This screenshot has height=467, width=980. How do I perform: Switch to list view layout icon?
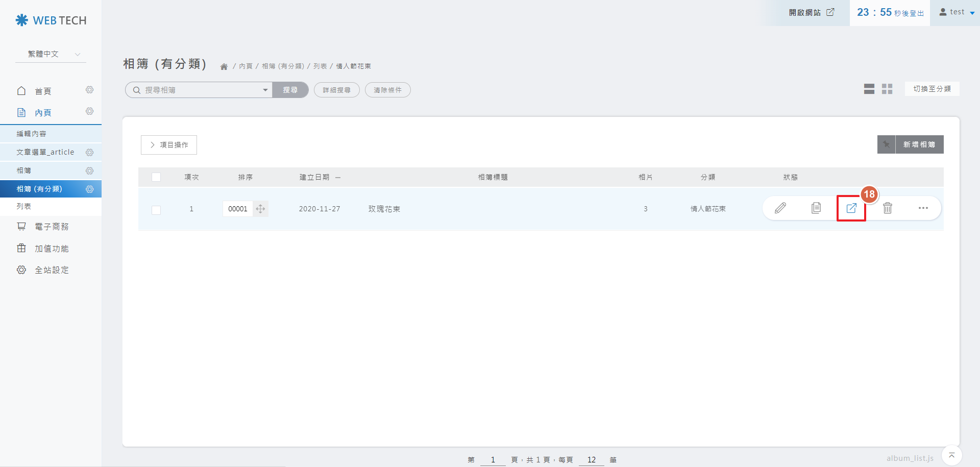pos(869,89)
